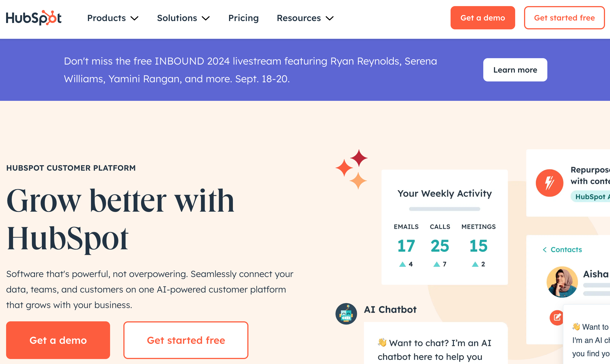This screenshot has height=364, width=610.
Task: Expand the Solutions dropdown menu
Action: (183, 18)
